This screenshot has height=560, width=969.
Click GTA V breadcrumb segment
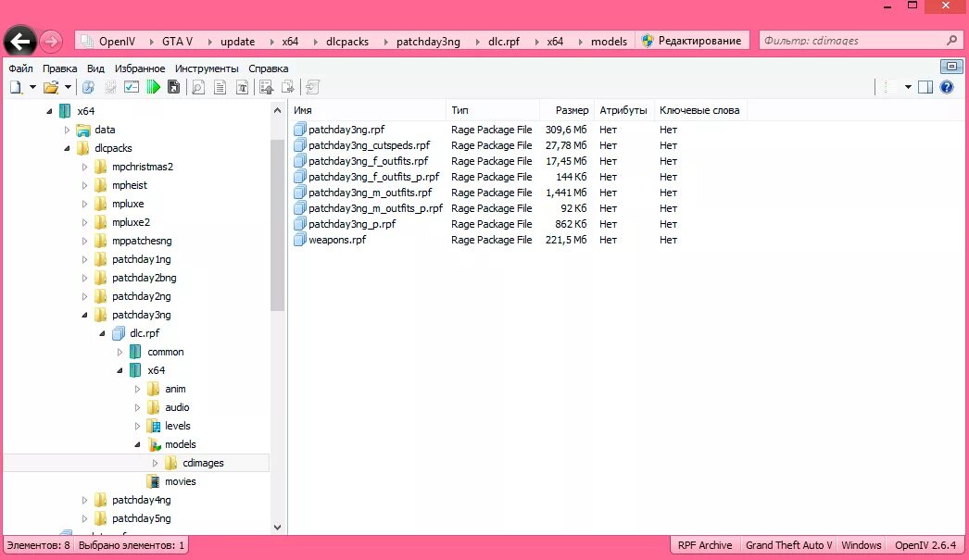pos(177,42)
